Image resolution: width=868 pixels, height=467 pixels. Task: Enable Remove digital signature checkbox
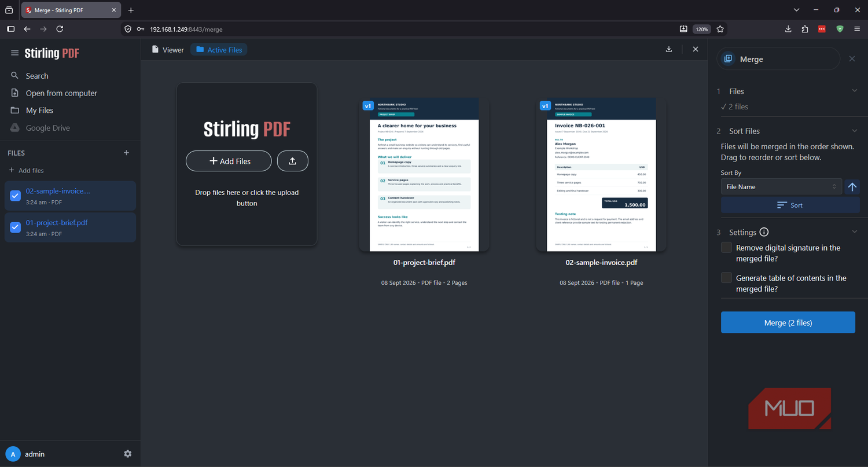click(x=727, y=248)
